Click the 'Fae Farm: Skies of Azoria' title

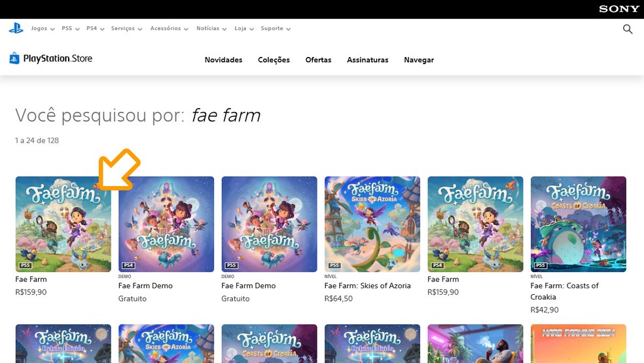[x=368, y=286]
